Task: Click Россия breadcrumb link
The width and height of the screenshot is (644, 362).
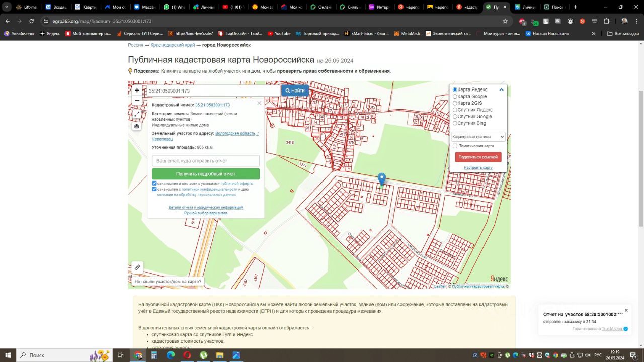Action: pos(135,45)
